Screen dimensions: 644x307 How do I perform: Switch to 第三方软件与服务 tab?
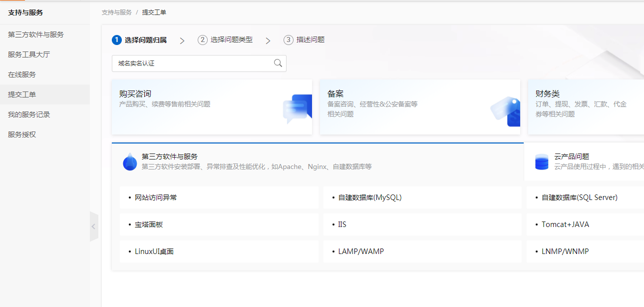tap(318, 161)
